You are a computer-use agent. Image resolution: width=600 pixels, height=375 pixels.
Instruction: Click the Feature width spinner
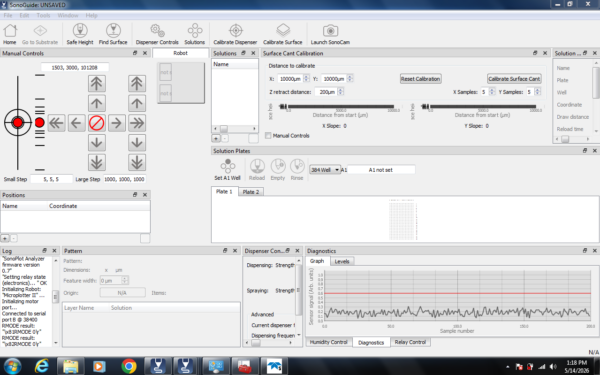tap(124, 280)
